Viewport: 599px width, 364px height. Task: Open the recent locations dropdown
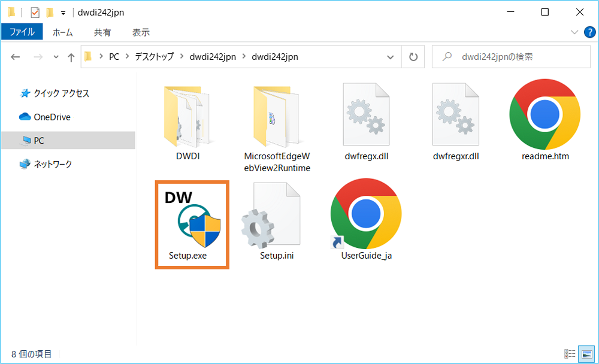(x=56, y=57)
